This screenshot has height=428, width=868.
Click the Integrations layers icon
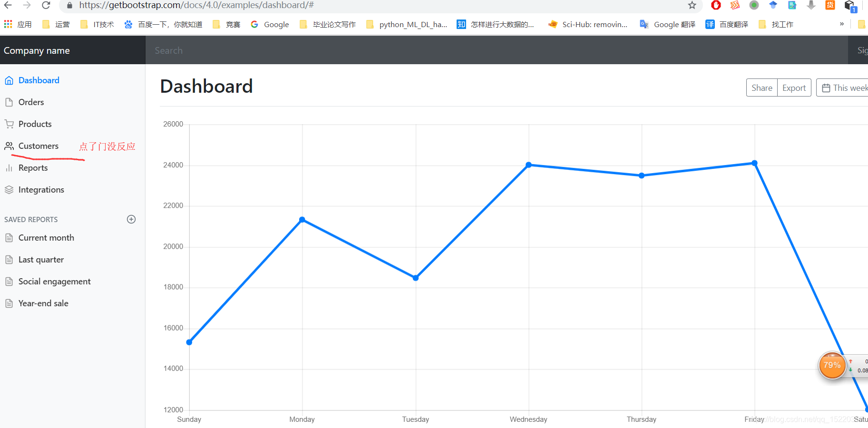click(x=9, y=190)
